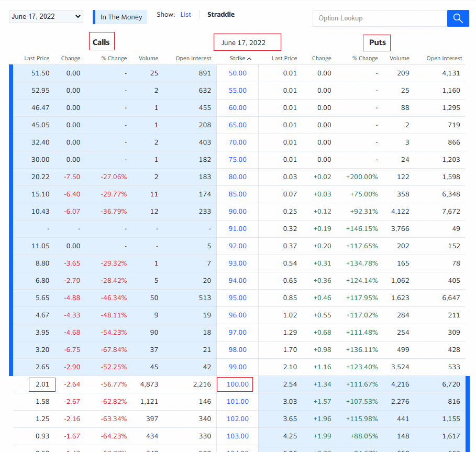
Task: Click the highlighted 2.01 call last price
Action: 42,384
